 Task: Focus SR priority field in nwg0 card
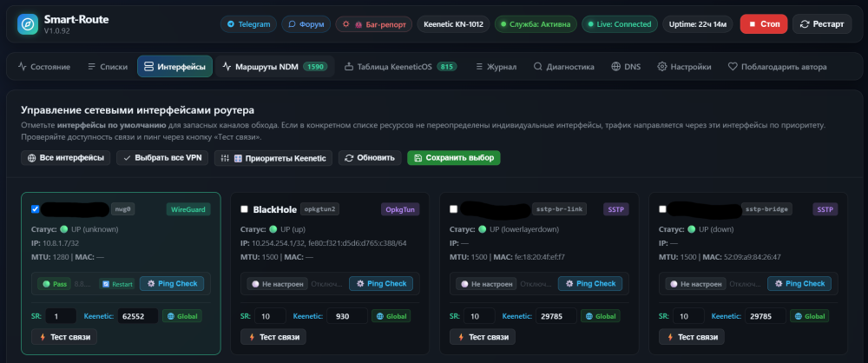tap(61, 316)
